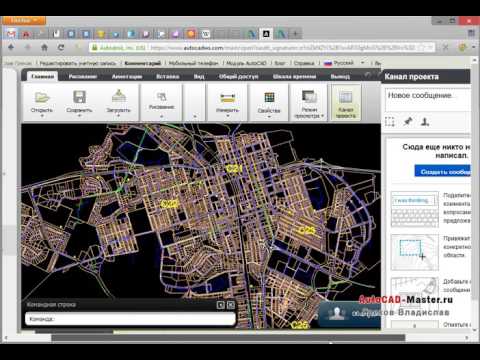Click the Рисование ribbon panel icon
The image size is (480, 360).
[x=162, y=97]
